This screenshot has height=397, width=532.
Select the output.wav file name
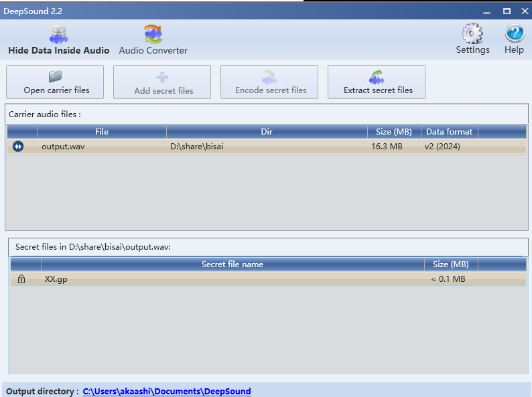pos(63,147)
